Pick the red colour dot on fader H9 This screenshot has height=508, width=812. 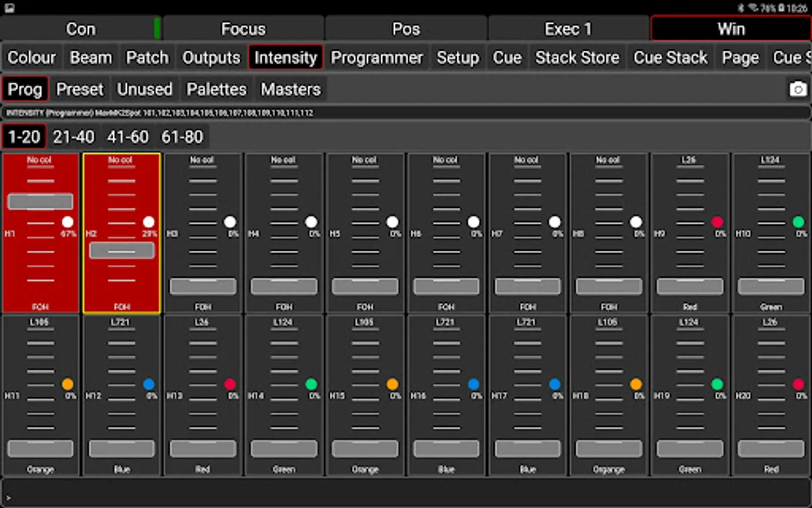click(717, 222)
